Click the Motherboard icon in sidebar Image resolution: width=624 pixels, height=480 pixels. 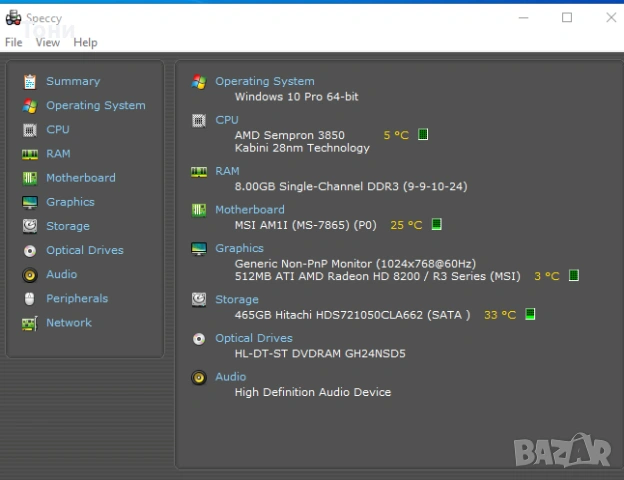[x=30, y=178]
